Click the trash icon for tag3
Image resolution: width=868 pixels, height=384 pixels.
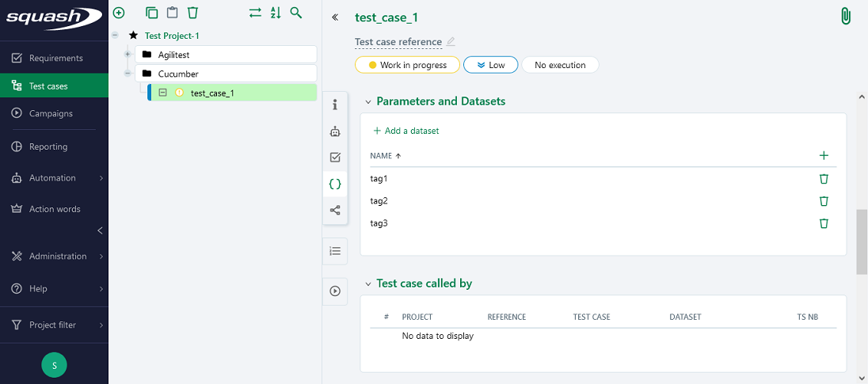pos(824,223)
